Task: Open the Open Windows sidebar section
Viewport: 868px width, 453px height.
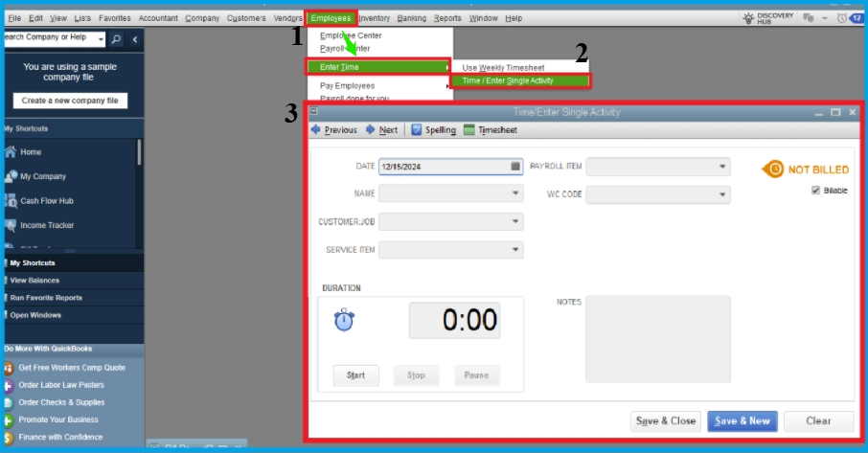Action: point(35,315)
